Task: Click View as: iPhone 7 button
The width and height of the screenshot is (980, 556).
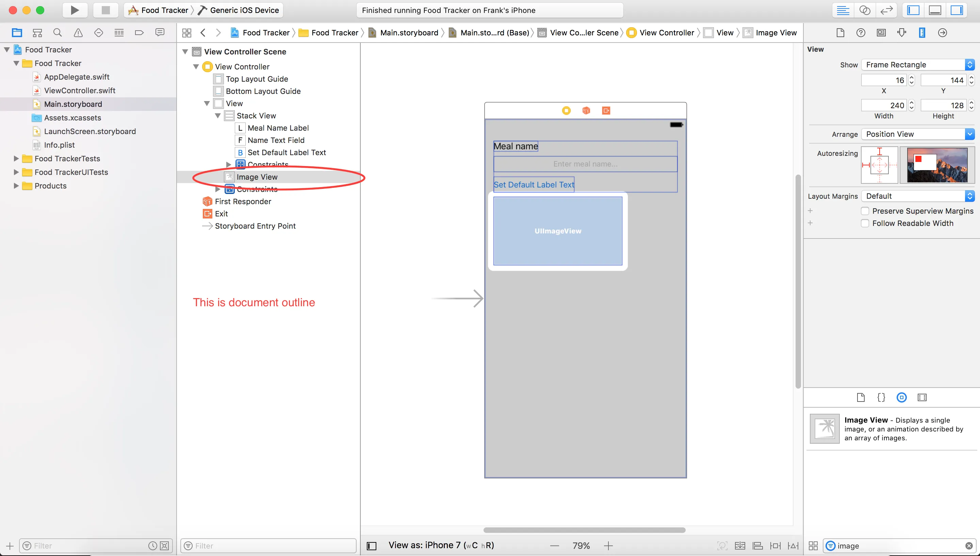Action: (x=441, y=545)
